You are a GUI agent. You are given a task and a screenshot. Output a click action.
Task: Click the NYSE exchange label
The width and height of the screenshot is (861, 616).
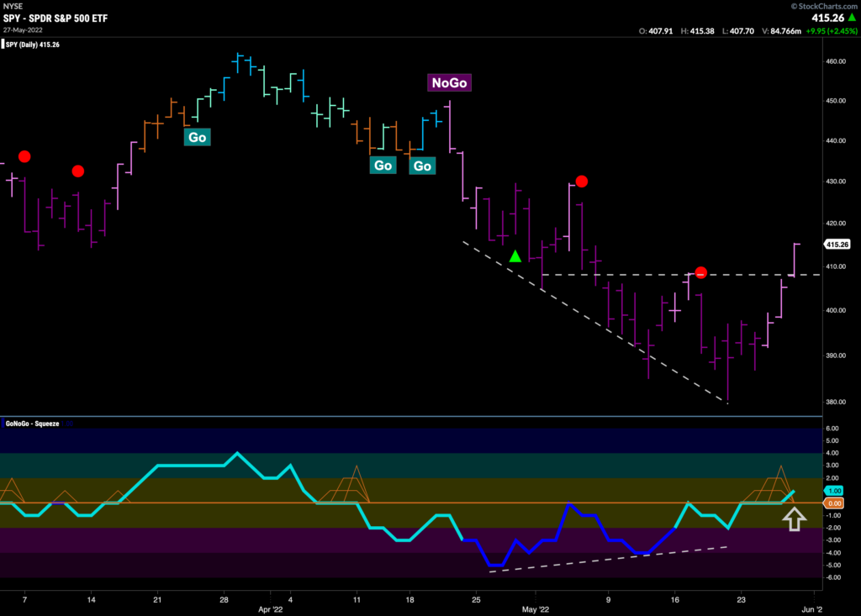point(13,6)
